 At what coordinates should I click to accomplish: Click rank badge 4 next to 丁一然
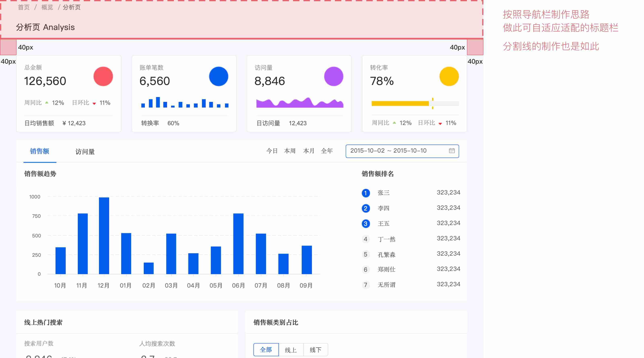pos(365,239)
